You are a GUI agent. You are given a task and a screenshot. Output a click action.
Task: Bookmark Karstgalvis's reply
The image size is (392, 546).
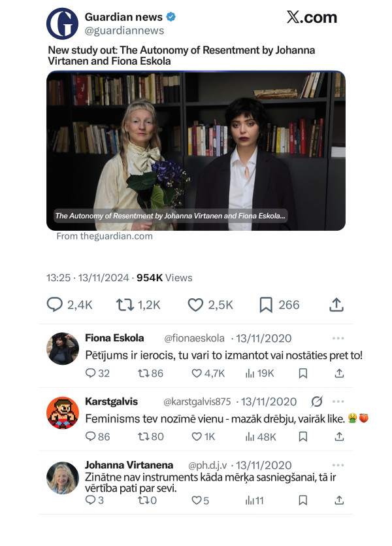pos(303,437)
